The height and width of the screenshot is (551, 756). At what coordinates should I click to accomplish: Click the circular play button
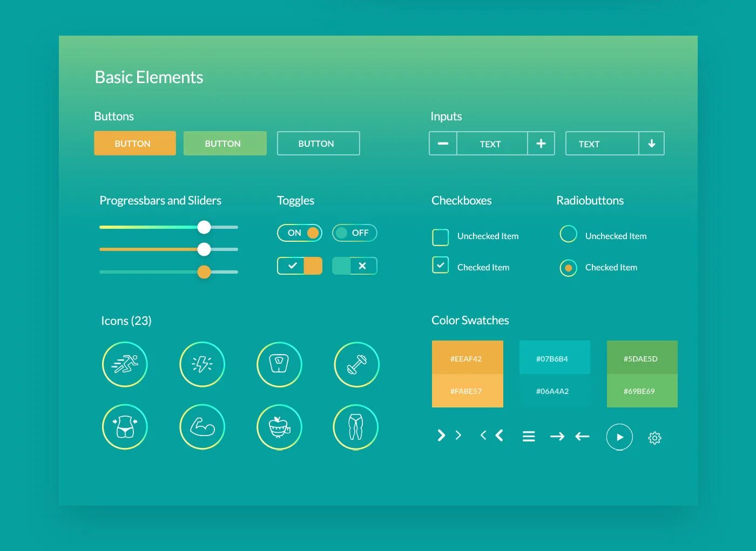pos(619,437)
